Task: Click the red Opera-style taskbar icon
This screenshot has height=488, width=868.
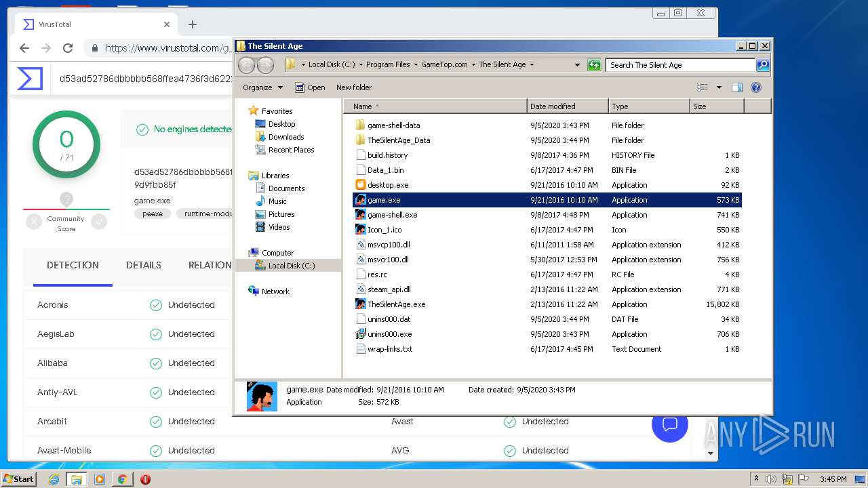Action: (145, 479)
